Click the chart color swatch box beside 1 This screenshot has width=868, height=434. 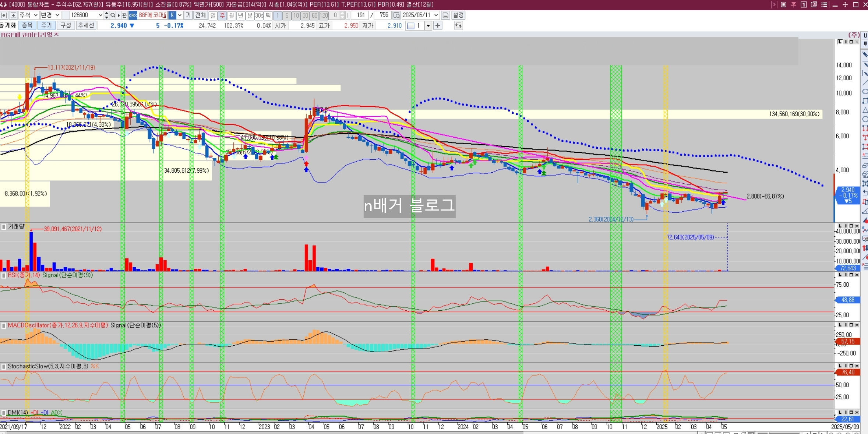click(411, 25)
